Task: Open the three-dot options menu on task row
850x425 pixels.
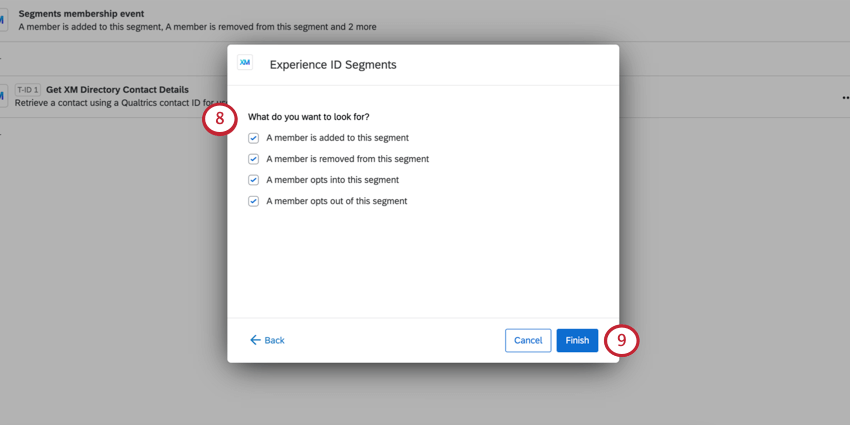Action: [845, 97]
